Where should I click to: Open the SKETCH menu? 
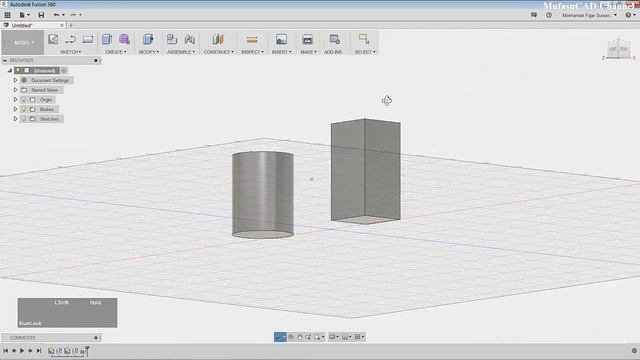click(x=71, y=52)
